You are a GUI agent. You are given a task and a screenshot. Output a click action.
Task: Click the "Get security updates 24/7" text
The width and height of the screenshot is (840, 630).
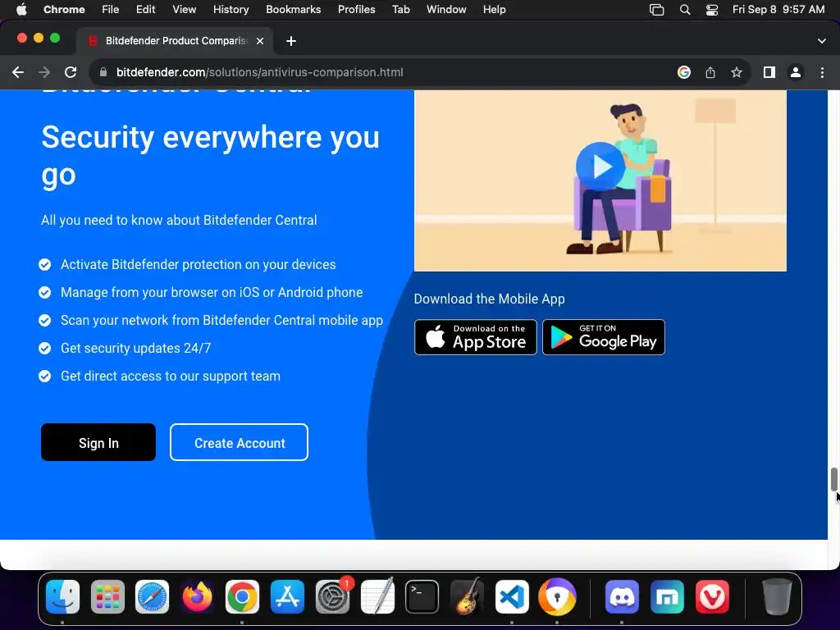135,348
